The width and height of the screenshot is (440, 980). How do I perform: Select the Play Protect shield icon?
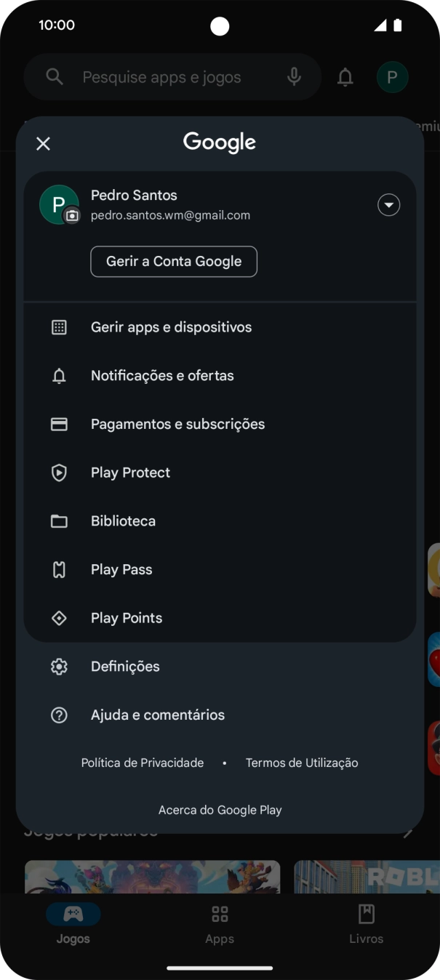(x=59, y=472)
